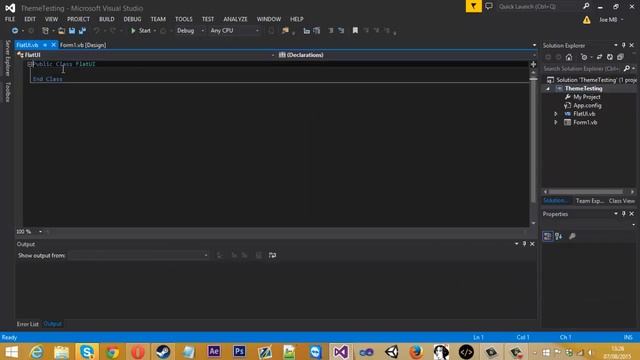The image size is (640, 360).
Task: Open the Show output from dropdown
Action: point(139,256)
